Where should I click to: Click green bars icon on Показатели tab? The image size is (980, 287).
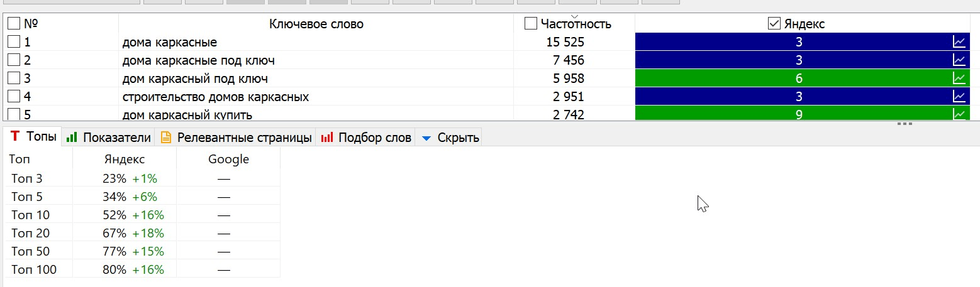pyautogui.click(x=72, y=137)
